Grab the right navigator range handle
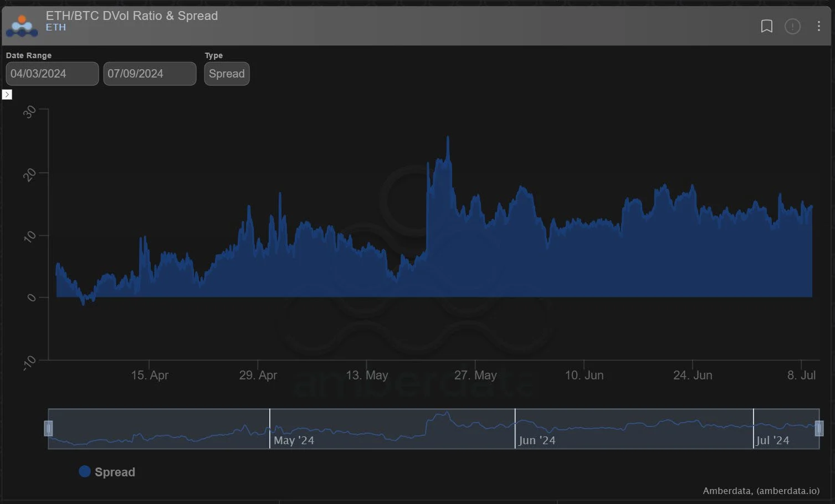835x504 pixels. 819,428
